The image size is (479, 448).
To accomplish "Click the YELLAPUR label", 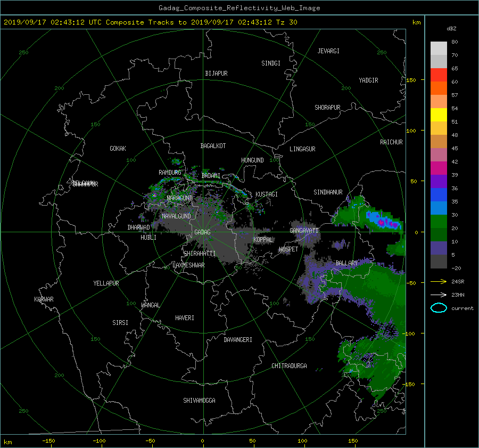I will (106, 283).
